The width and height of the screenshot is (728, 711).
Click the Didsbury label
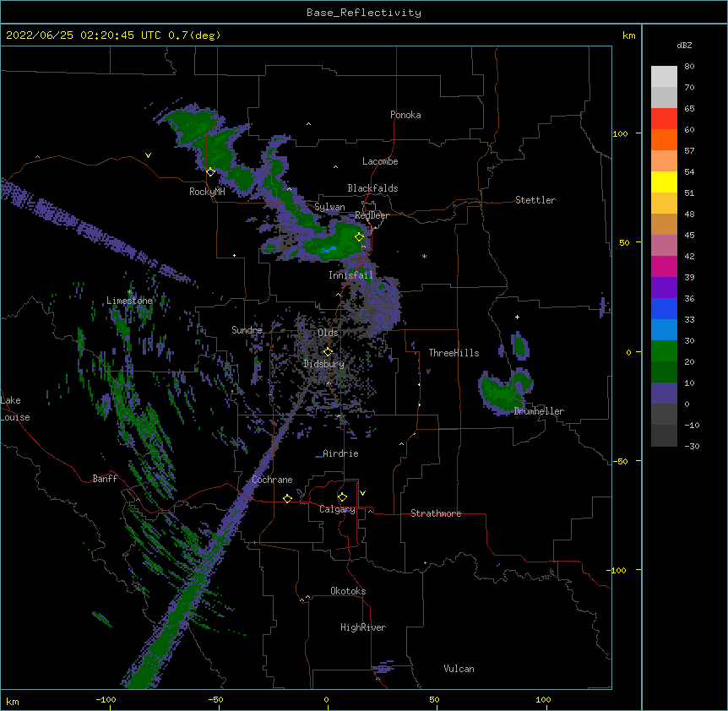pos(323,364)
